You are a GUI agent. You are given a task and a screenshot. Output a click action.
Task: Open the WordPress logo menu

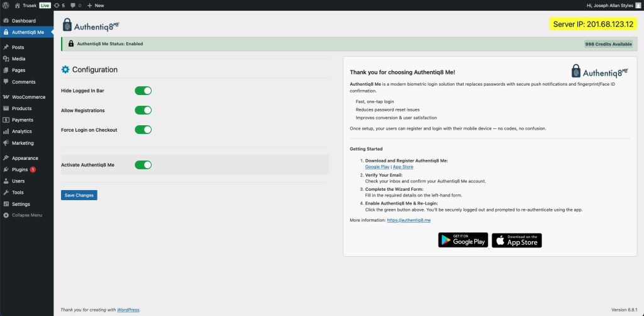(6, 5)
